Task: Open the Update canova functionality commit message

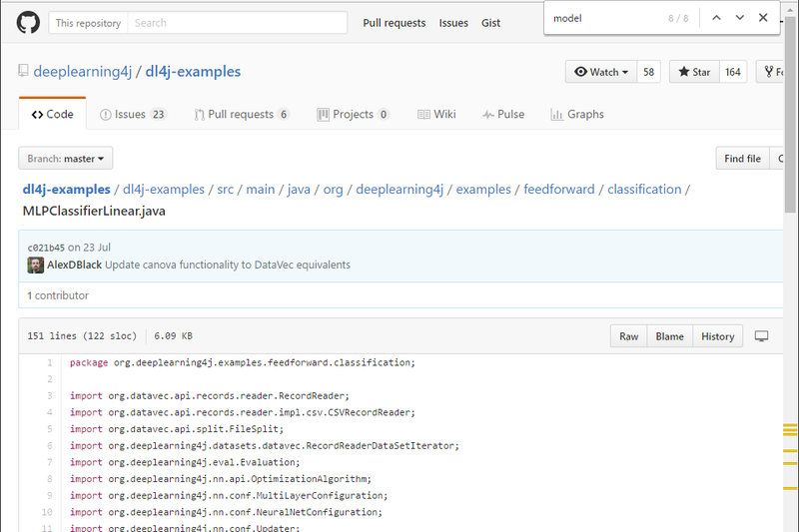Action: pyautogui.click(x=228, y=265)
